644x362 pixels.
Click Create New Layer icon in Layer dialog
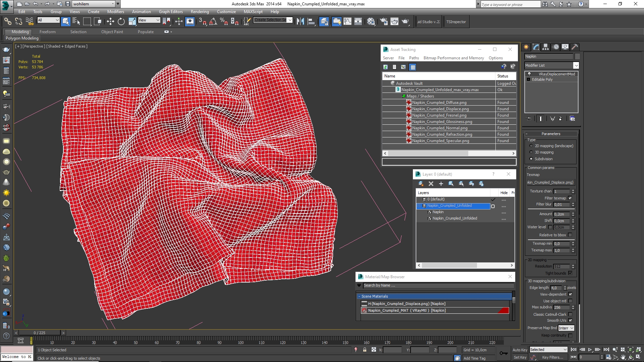tap(421, 184)
